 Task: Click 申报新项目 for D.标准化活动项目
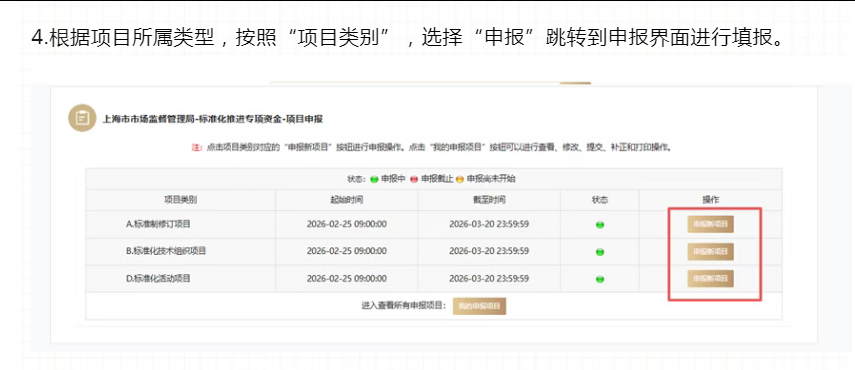[x=710, y=278]
